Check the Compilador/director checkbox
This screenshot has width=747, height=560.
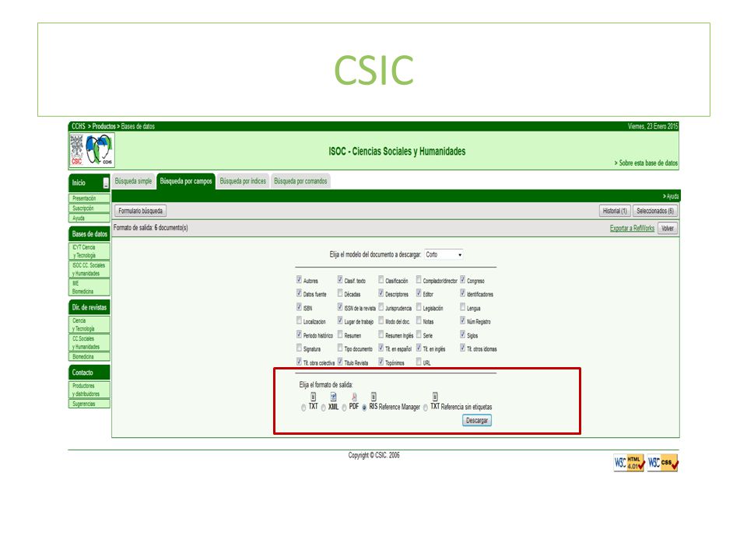419,279
